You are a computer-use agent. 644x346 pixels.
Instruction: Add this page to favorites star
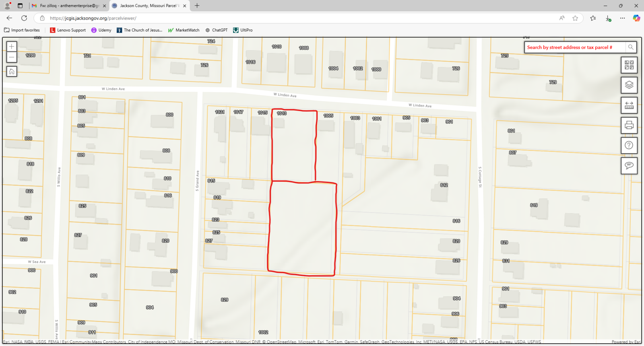click(575, 18)
